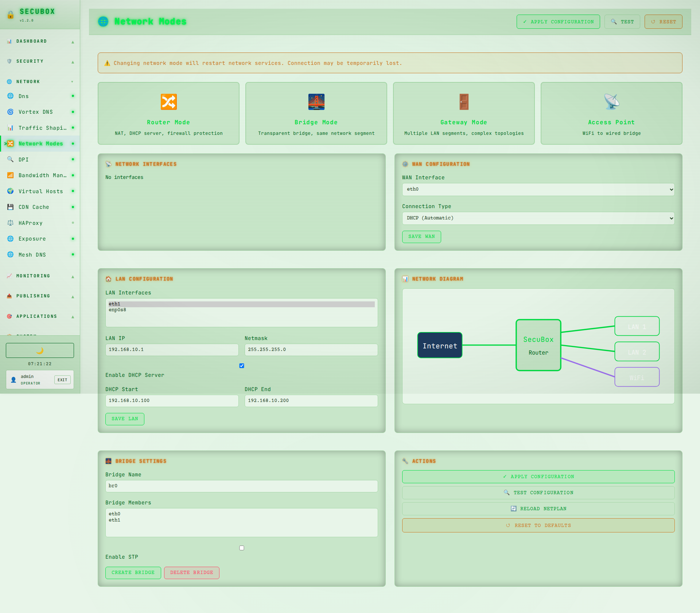Toggle dark mode with the moon button

pos(40,350)
